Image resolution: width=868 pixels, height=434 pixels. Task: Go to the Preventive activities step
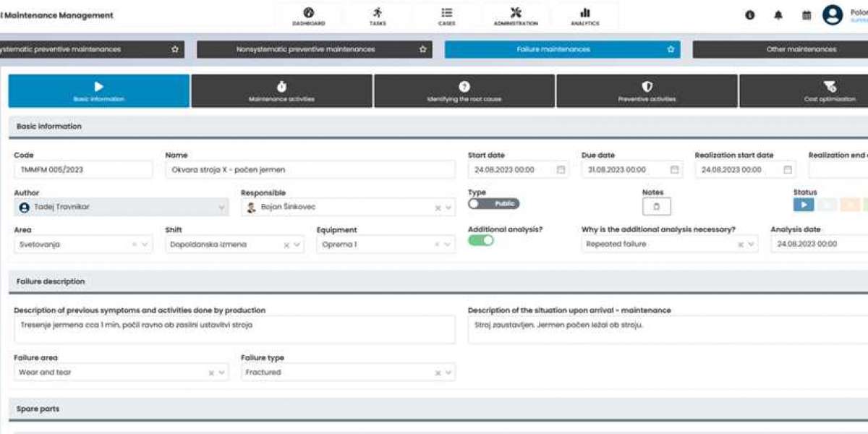coord(647,91)
